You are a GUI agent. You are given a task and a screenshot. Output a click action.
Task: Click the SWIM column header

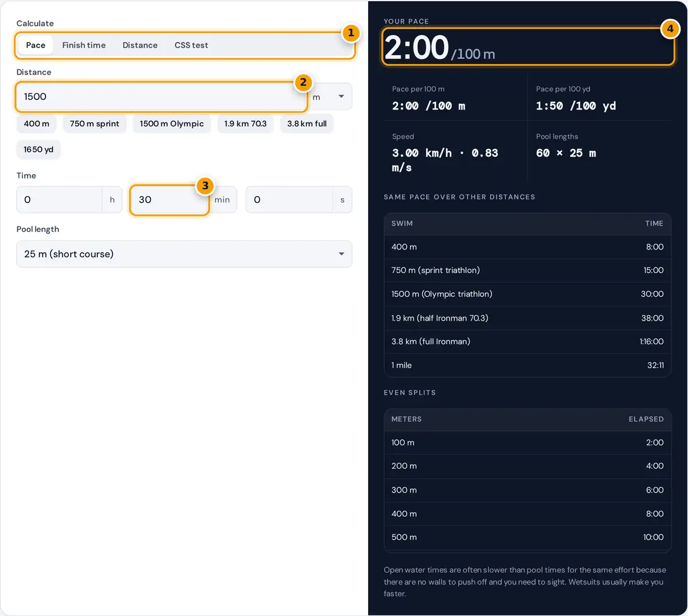[x=402, y=223]
